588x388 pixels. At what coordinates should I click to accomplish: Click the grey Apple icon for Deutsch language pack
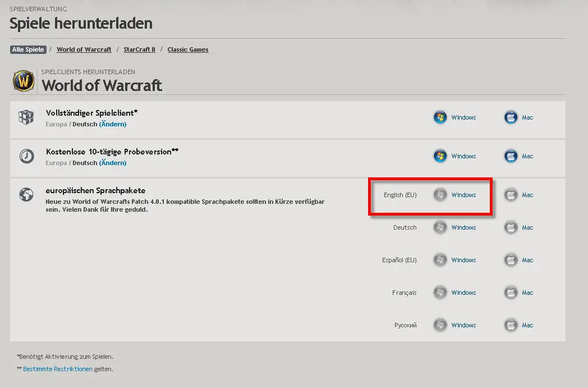click(x=511, y=227)
